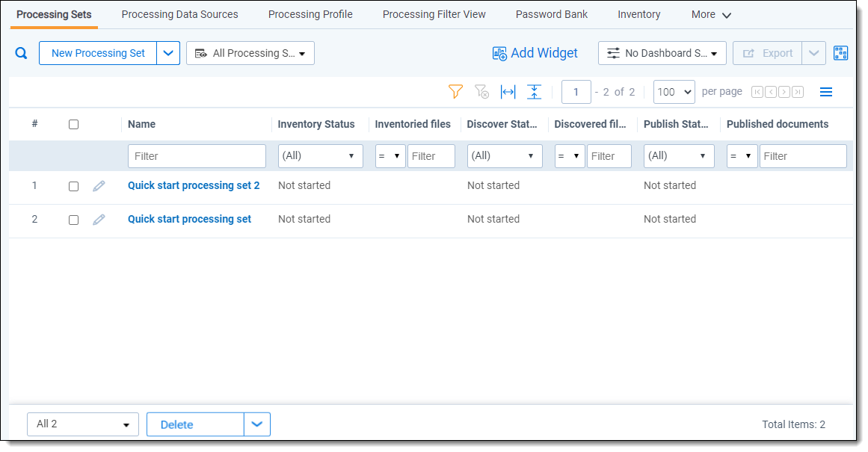Open the All Processing Sets view dropdown

pyautogui.click(x=250, y=53)
